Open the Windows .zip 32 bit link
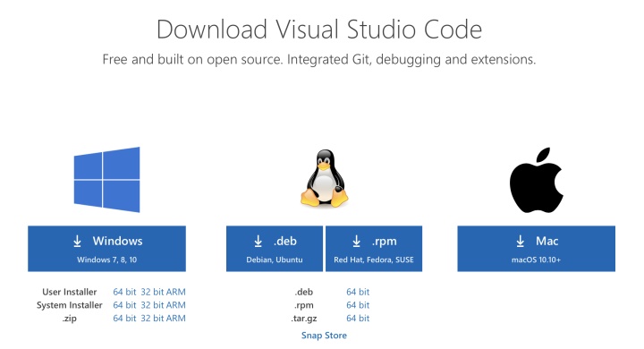Screen dimensions: 644x349 coord(152,319)
